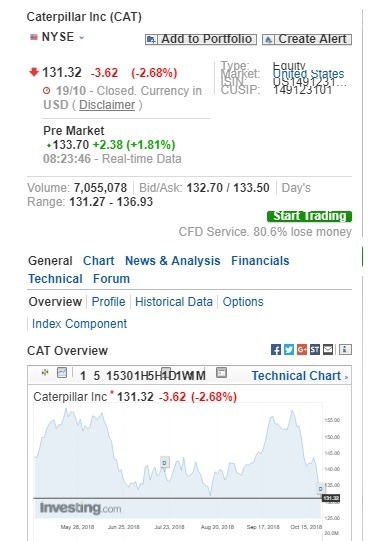Share on StockTwits icon
The height and width of the screenshot is (541, 371).
click(315, 350)
